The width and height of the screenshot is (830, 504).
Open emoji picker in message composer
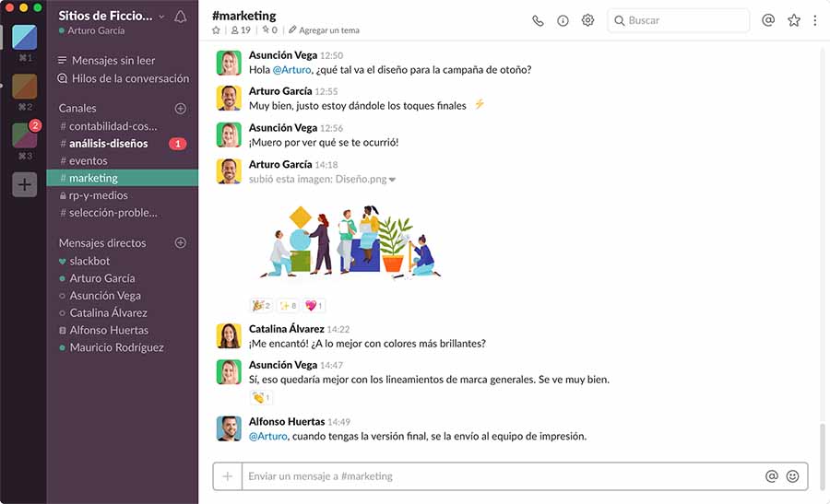tap(792, 476)
